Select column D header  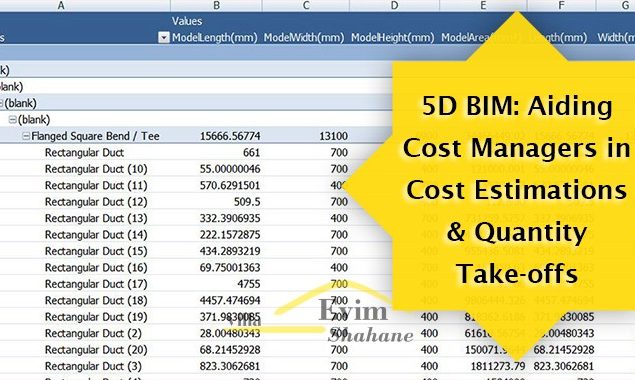click(394, 5)
